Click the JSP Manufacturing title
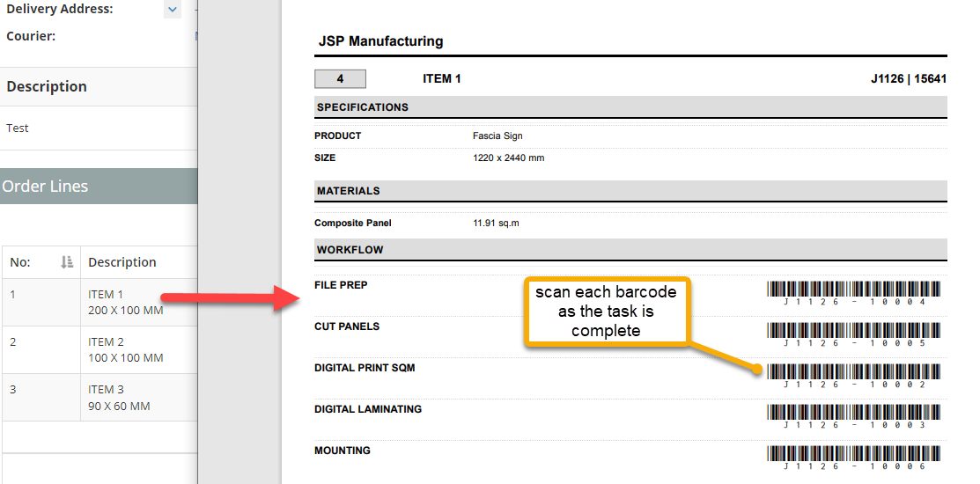Screen dimensions: 980x484 tap(380, 41)
